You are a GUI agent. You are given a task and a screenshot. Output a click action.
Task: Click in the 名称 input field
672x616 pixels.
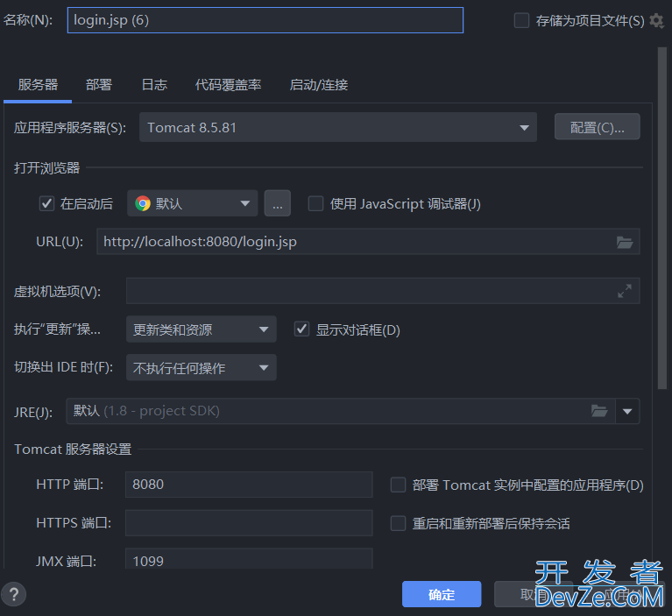[265, 20]
